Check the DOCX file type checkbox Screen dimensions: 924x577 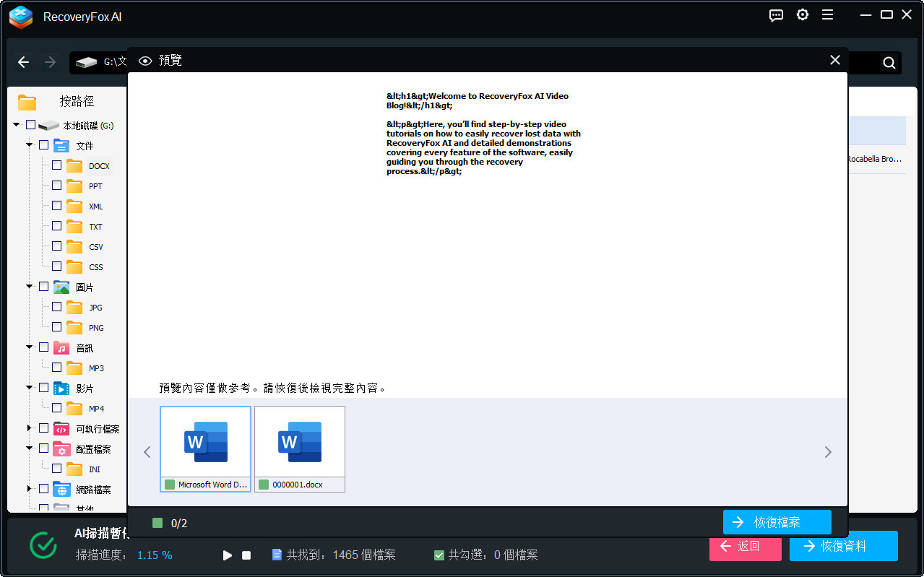(56, 165)
